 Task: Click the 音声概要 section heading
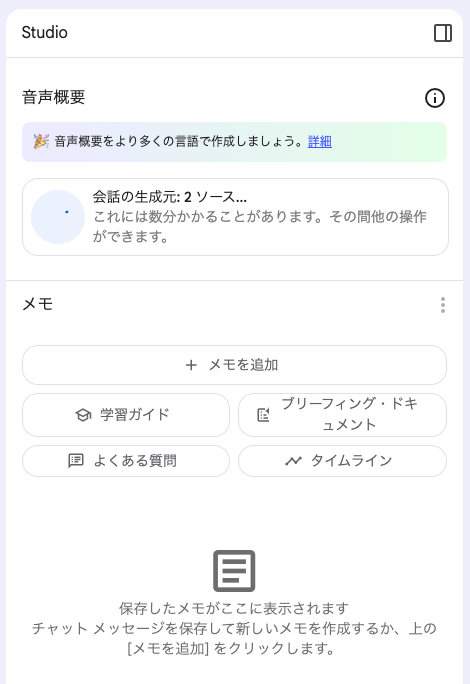point(54,97)
